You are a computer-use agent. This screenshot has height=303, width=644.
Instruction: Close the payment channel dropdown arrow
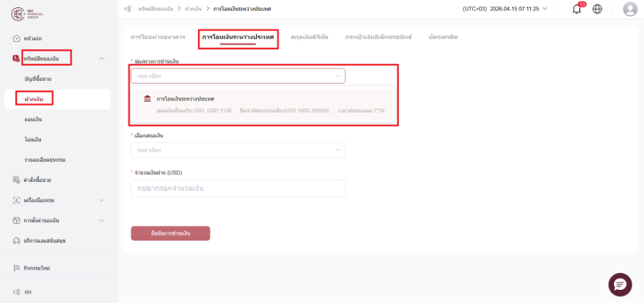338,76
